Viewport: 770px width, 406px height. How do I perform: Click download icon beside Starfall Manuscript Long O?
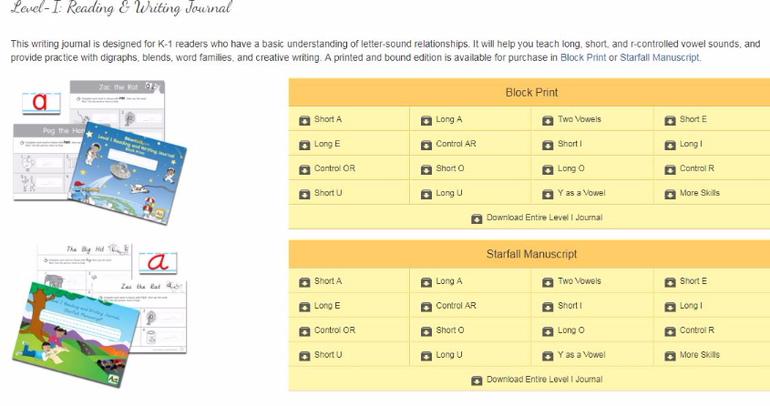tap(548, 331)
